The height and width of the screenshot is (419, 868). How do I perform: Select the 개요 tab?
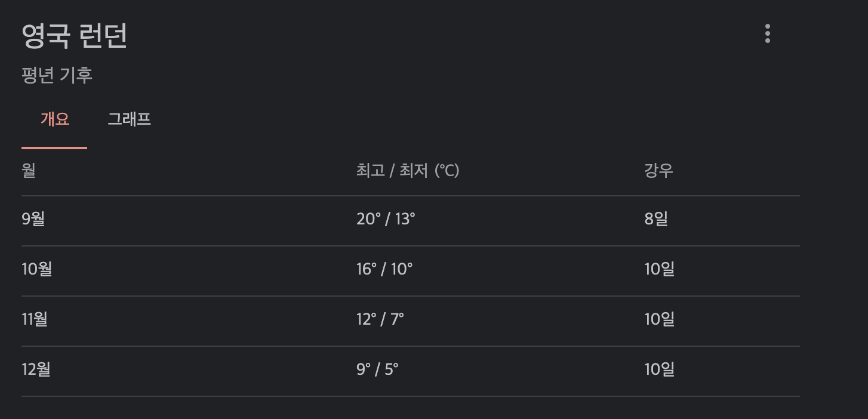54,119
